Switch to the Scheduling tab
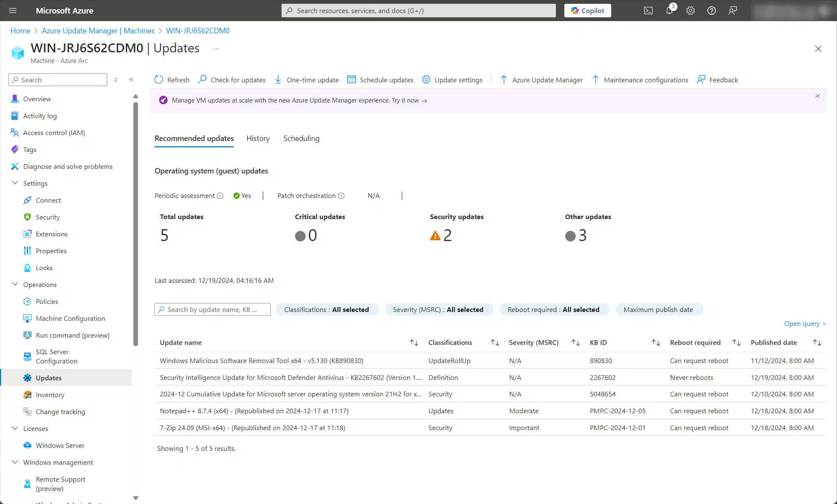The image size is (837, 504). tap(301, 138)
